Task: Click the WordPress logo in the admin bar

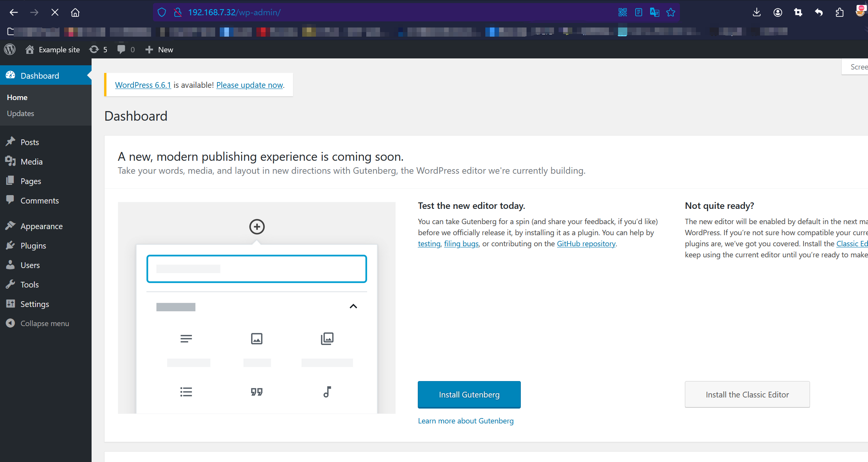Action: (10, 49)
